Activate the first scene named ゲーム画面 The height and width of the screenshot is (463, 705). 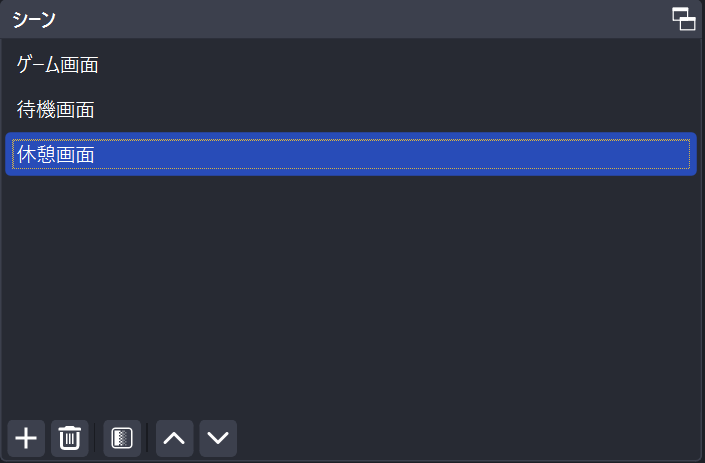[351, 65]
